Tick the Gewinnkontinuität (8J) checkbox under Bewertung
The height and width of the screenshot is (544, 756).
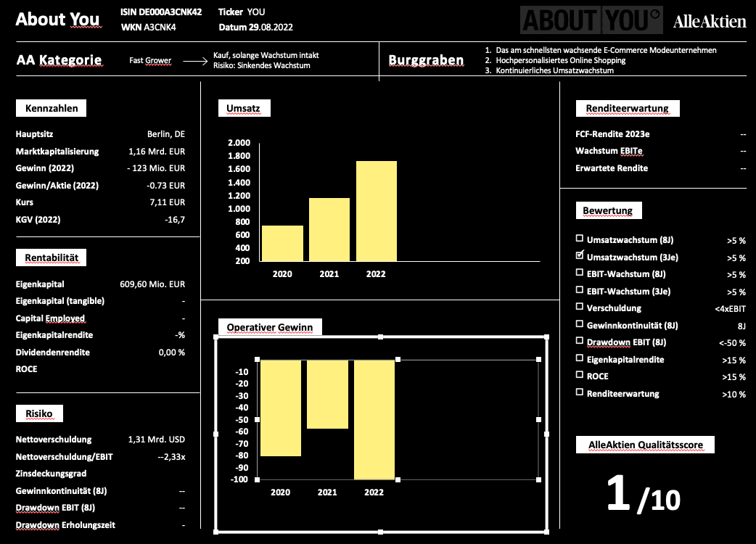coord(580,323)
